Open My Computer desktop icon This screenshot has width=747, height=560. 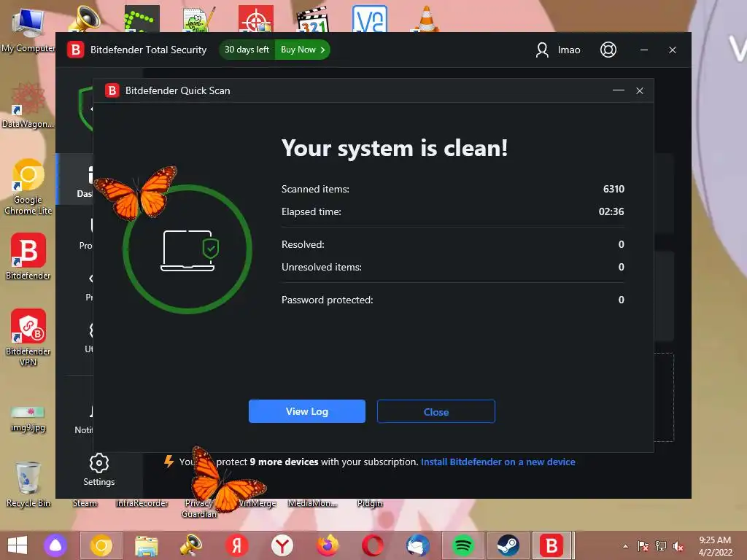(x=28, y=29)
